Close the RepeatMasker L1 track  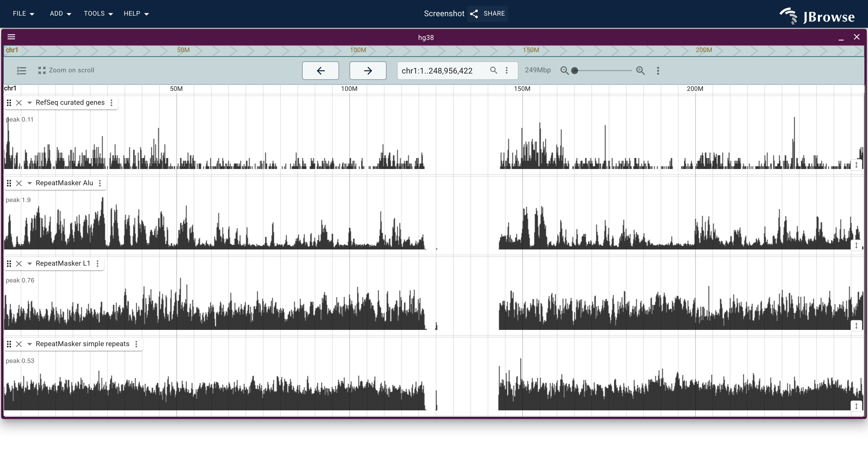19,264
